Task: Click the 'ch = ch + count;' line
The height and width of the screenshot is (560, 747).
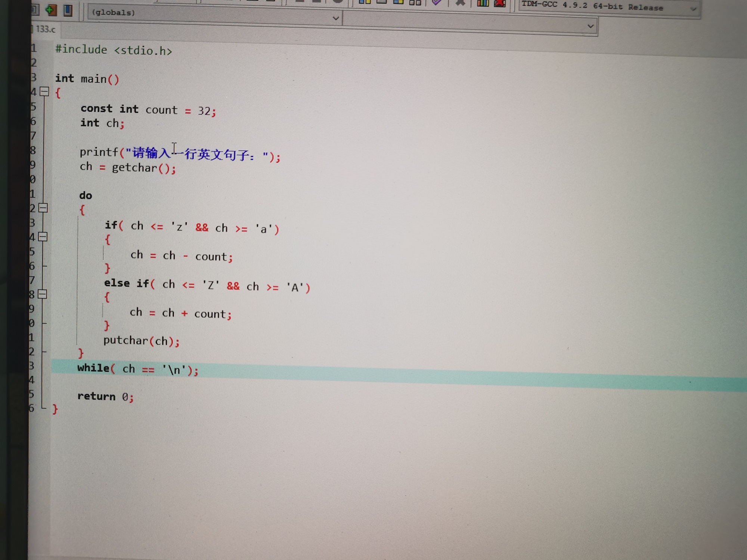Action: coord(181,313)
